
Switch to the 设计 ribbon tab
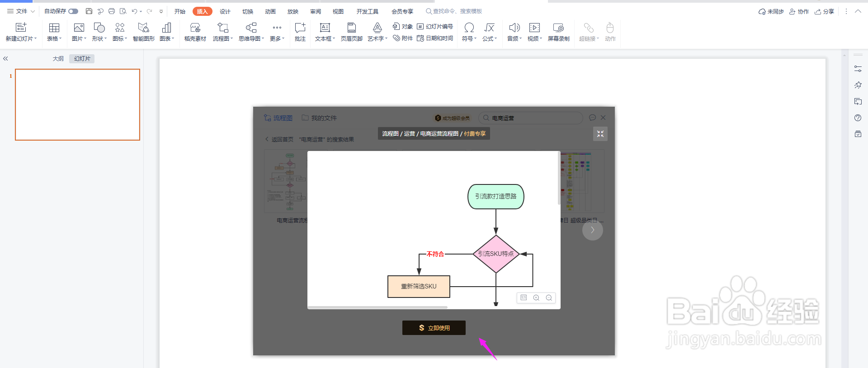click(x=225, y=11)
